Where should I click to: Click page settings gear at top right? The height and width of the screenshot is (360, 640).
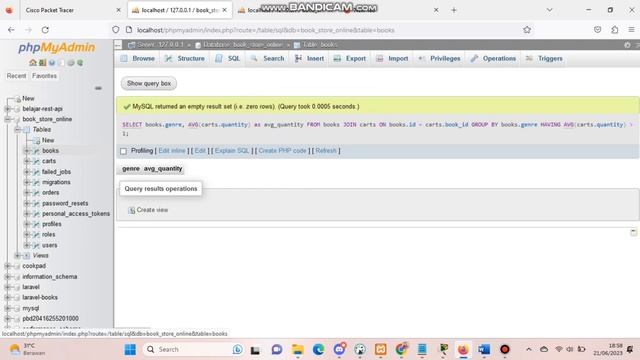click(627, 45)
